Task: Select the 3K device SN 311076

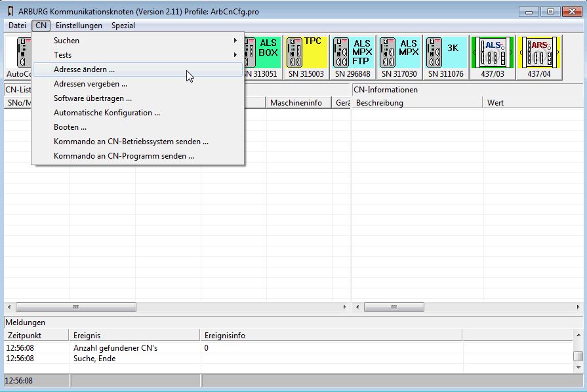Action: 446,58
